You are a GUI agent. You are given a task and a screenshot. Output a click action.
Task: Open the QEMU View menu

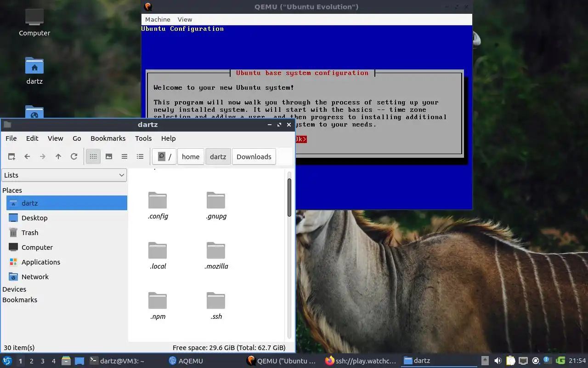(185, 19)
